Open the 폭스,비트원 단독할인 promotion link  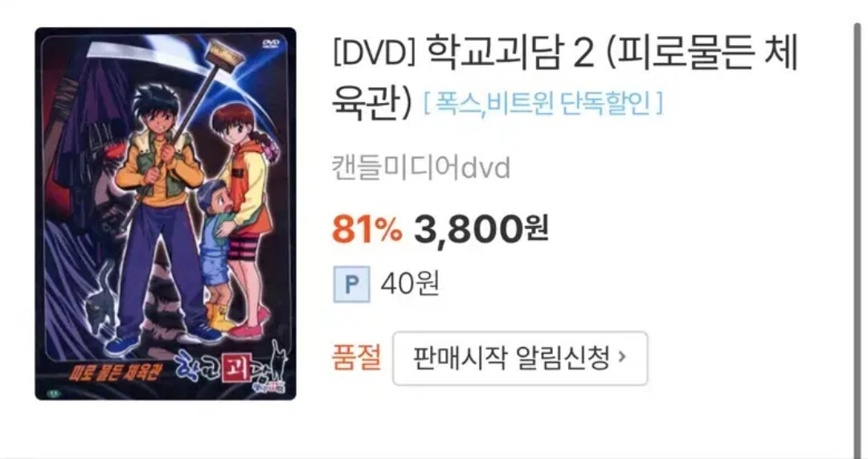[542, 102]
